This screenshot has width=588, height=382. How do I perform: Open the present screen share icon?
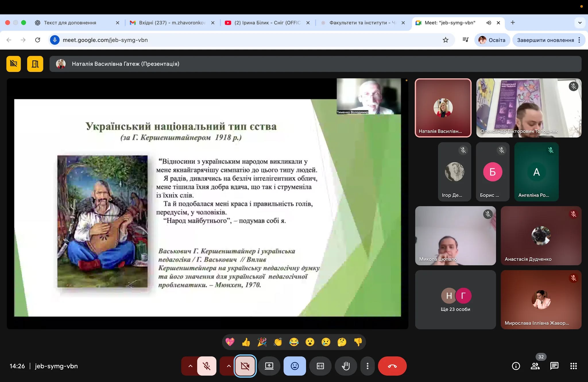click(269, 366)
